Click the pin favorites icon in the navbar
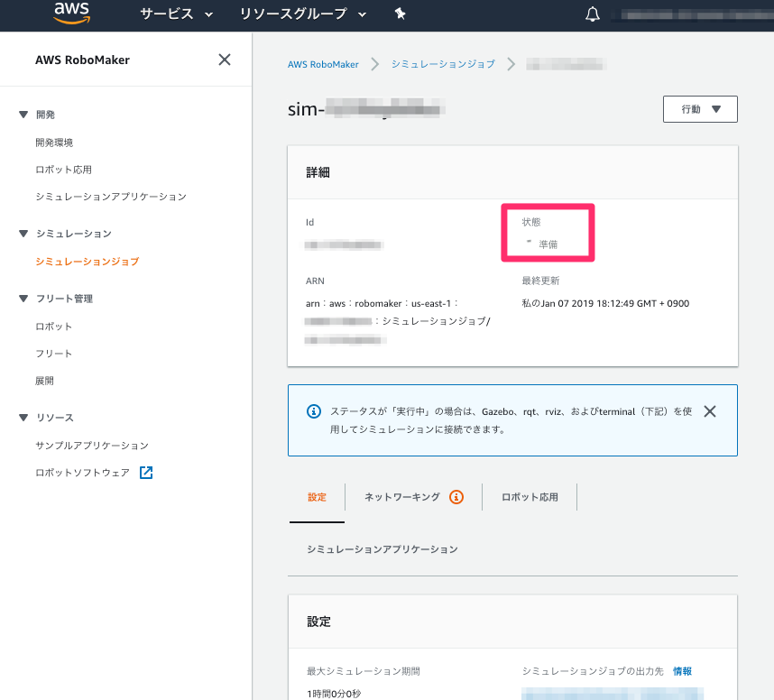 click(400, 14)
